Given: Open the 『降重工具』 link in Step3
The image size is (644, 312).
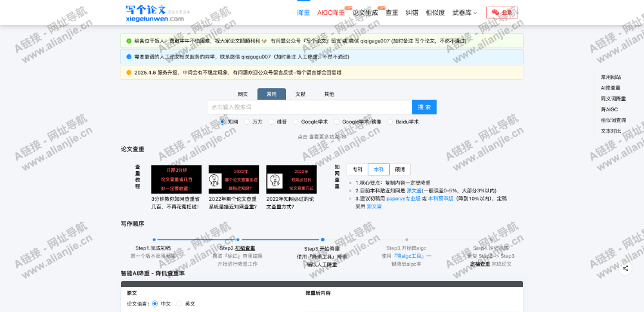Looking at the screenshot, I should 323,257.
